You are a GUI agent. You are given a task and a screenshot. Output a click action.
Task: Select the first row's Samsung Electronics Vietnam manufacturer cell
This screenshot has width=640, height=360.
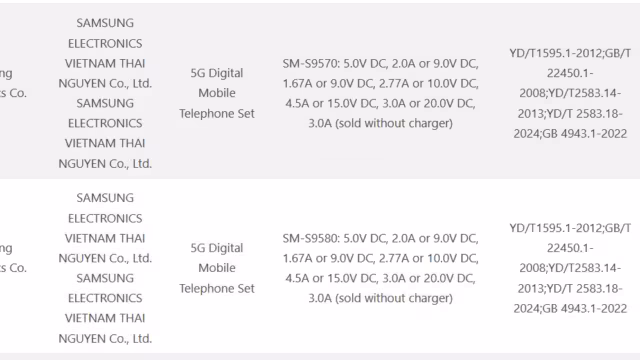coord(105,93)
